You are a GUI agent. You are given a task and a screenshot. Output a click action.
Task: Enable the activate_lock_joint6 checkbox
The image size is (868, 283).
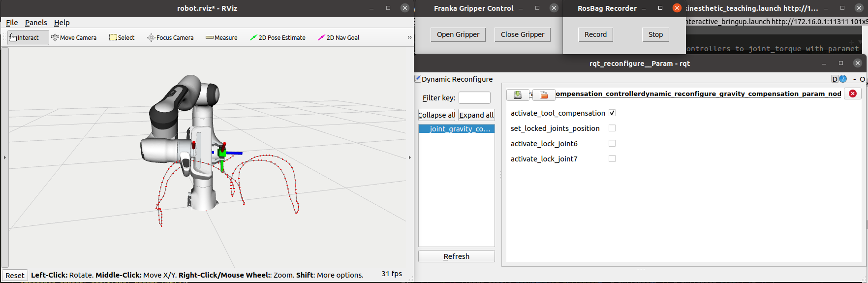click(612, 143)
